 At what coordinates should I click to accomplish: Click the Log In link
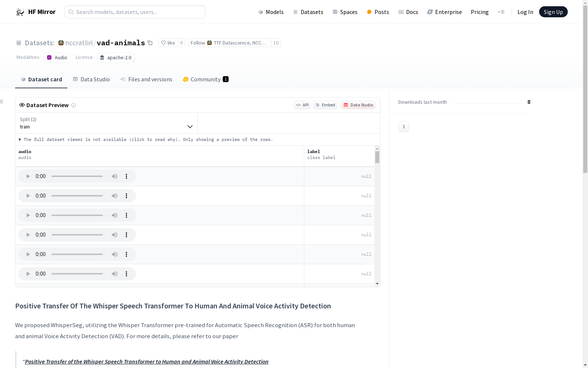point(525,12)
